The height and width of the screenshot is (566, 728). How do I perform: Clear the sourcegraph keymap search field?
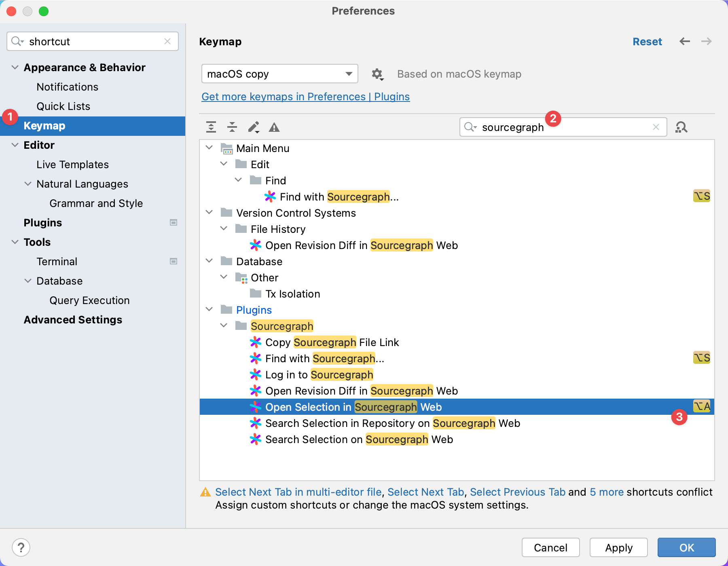tap(656, 127)
